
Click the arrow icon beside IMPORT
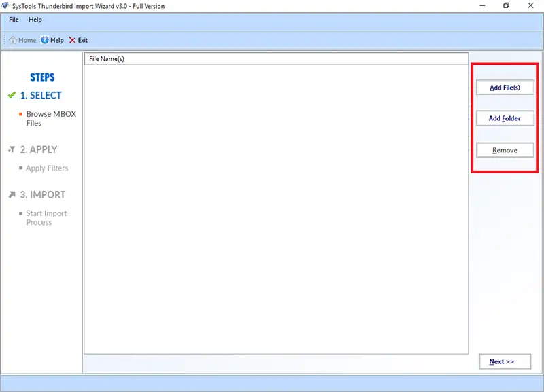coord(12,194)
